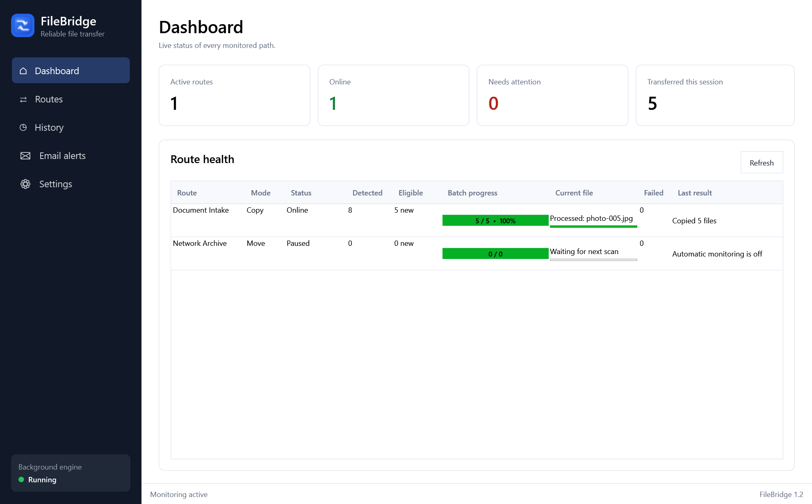Click the progress bar under Processed: photo-005.jpg

[593, 227]
